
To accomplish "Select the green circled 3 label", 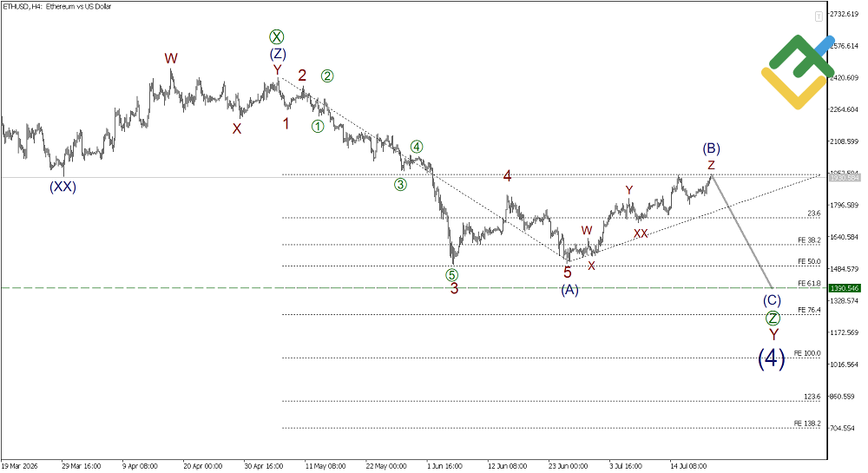I will tap(400, 184).
